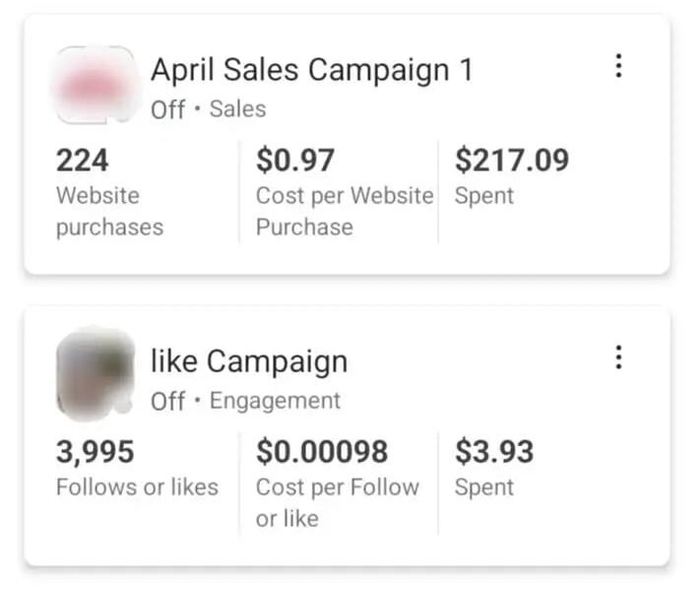
Task: Click the $0.97 cost value
Action: tap(295, 160)
